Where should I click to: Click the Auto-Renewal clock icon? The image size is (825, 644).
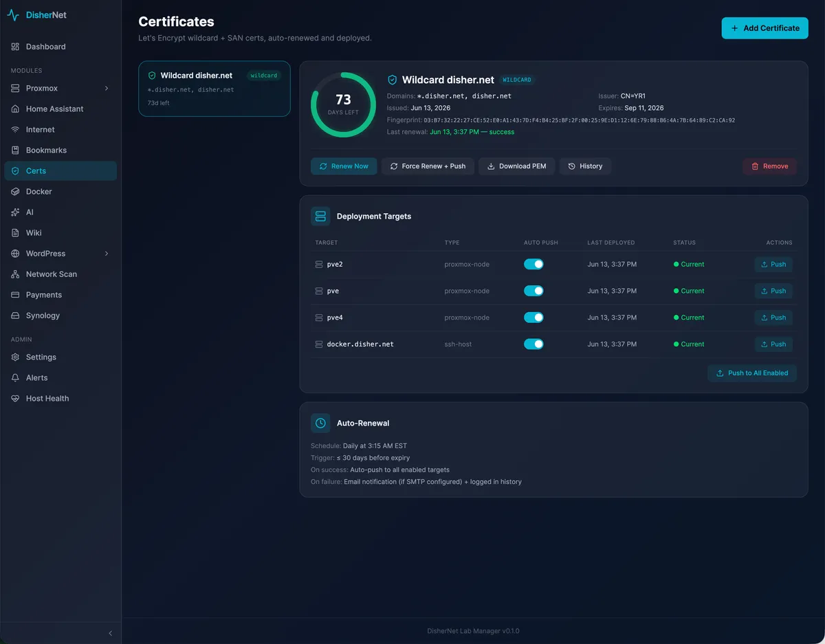pos(320,423)
